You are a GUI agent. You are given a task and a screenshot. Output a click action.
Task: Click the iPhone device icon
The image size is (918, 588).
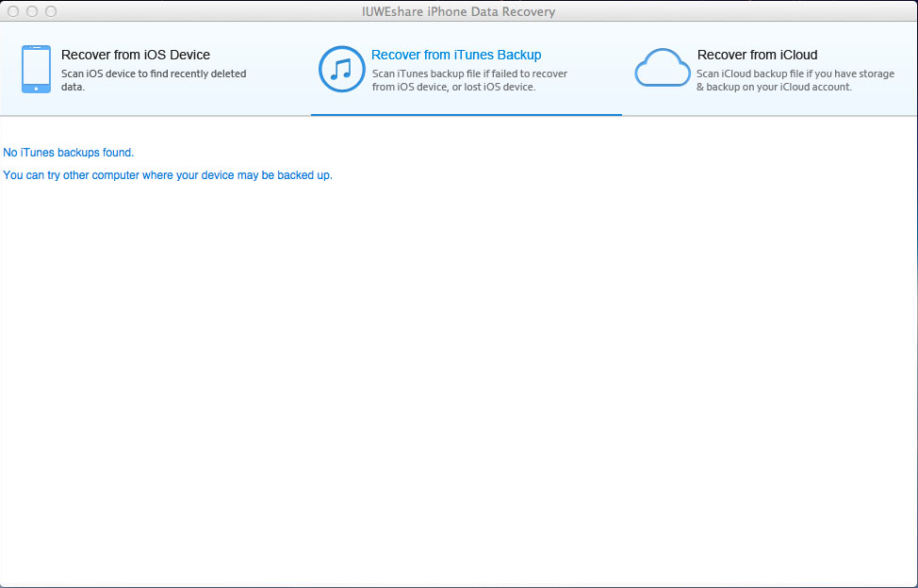37,69
